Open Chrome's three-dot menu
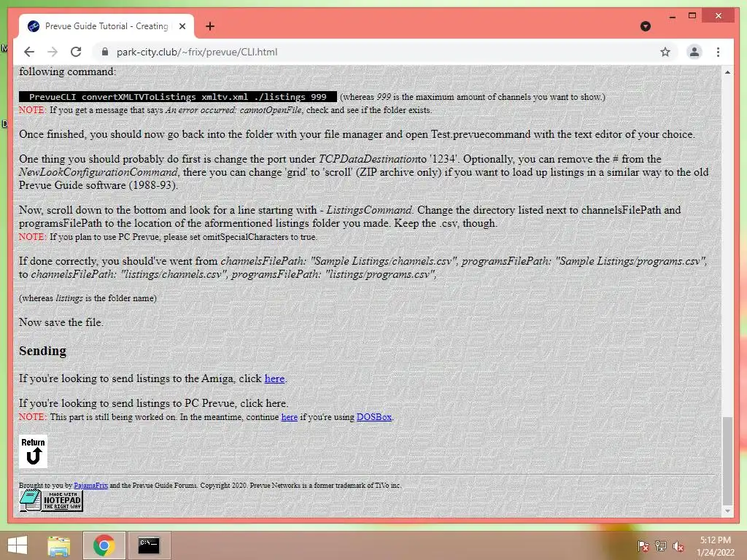 [x=718, y=52]
